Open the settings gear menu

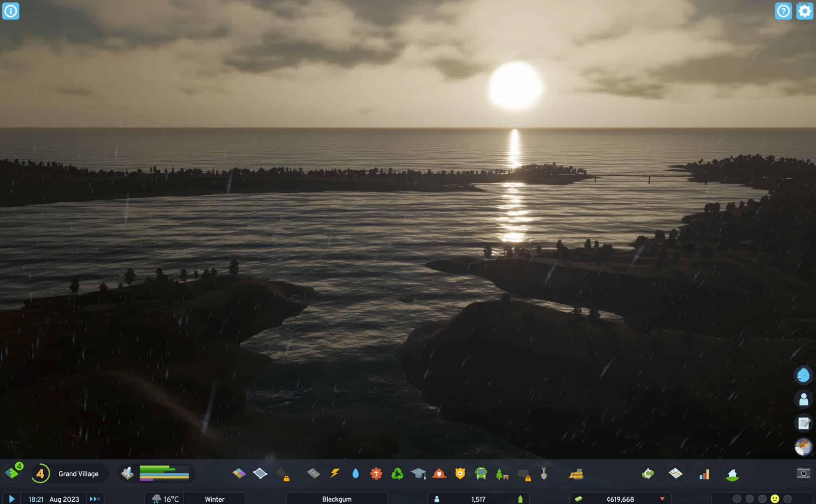coord(805,11)
